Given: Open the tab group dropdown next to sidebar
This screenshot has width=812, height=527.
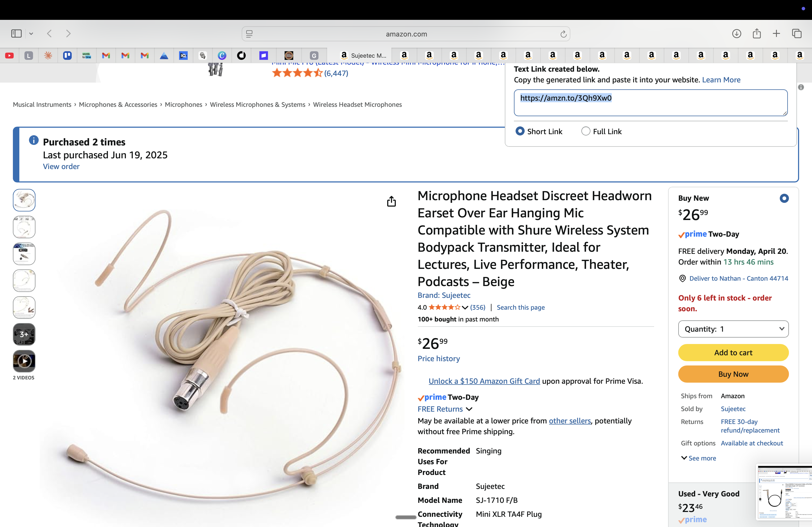Looking at the screenshot, I should coord(31,34).
